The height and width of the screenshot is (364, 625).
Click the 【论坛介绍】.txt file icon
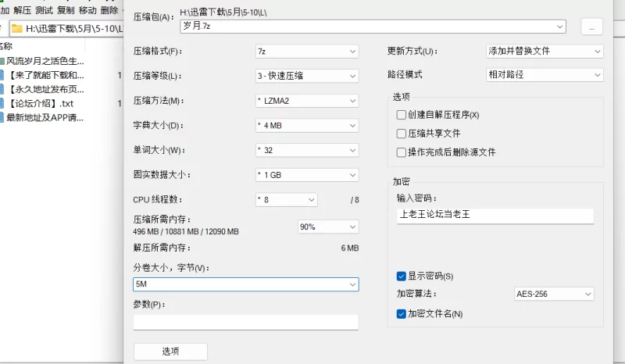click(3, 103)
